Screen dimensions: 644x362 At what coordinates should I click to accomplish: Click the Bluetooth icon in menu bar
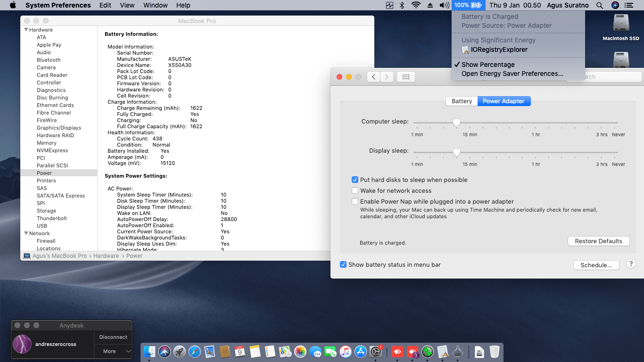point(402,5)
